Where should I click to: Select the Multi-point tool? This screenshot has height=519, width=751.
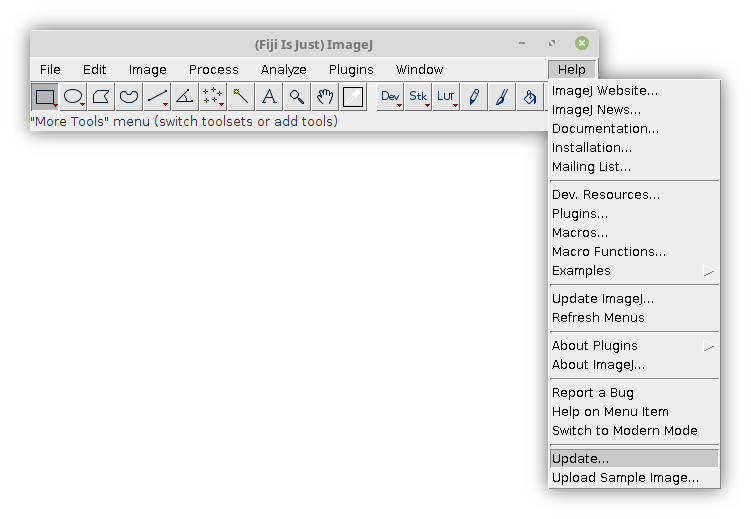coord(213,97)
